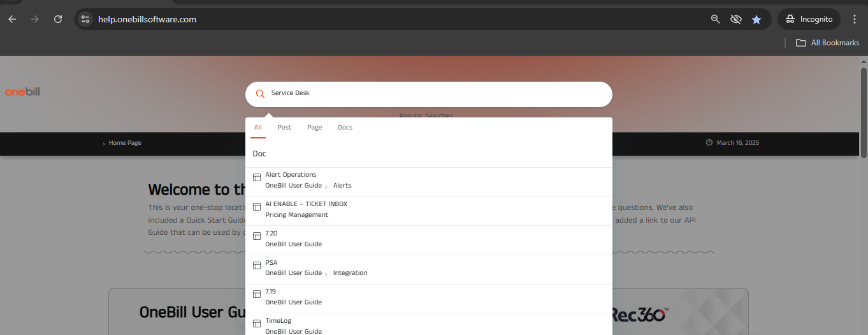The width and height of the screenshot is (868, 335).
Task: Switch to the Post results tab
Action: pos(284,127)
